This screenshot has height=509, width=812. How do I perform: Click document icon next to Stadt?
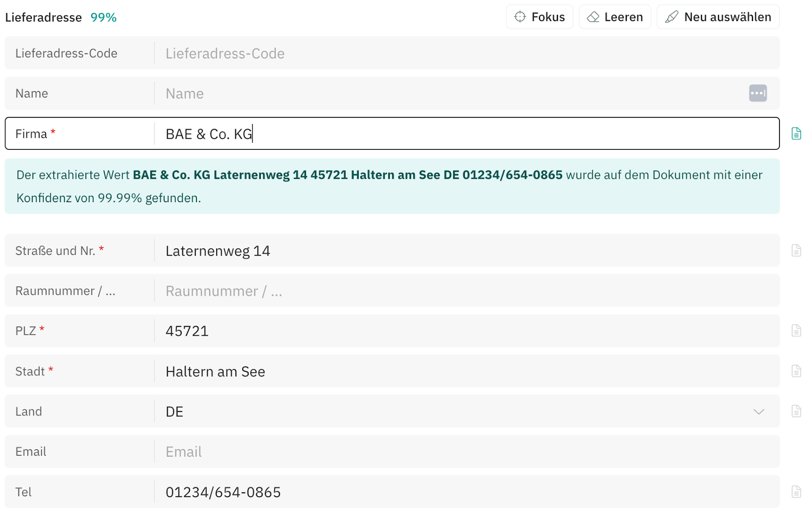tap(796, 371)
